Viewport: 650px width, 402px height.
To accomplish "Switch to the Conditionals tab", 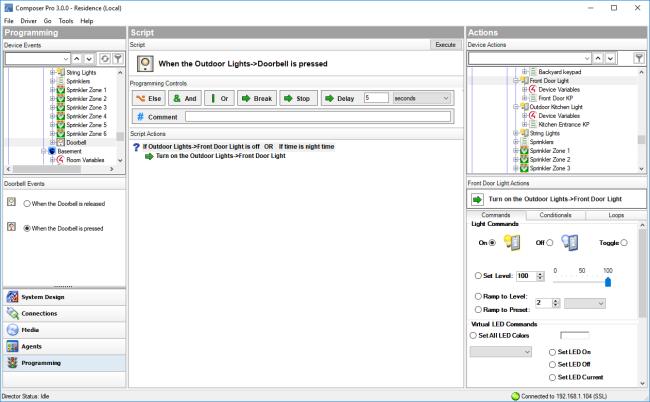I will (555, 215).
